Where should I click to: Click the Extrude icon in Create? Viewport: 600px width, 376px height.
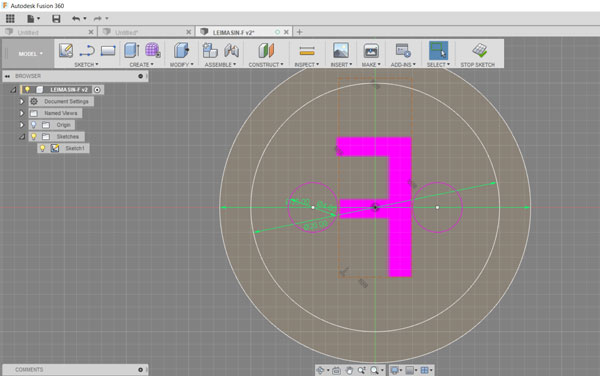point(132,50)
